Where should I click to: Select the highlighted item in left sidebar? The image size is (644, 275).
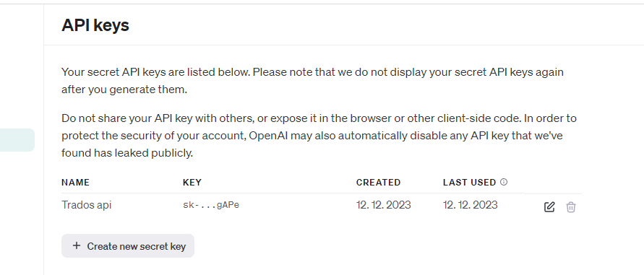17,140
